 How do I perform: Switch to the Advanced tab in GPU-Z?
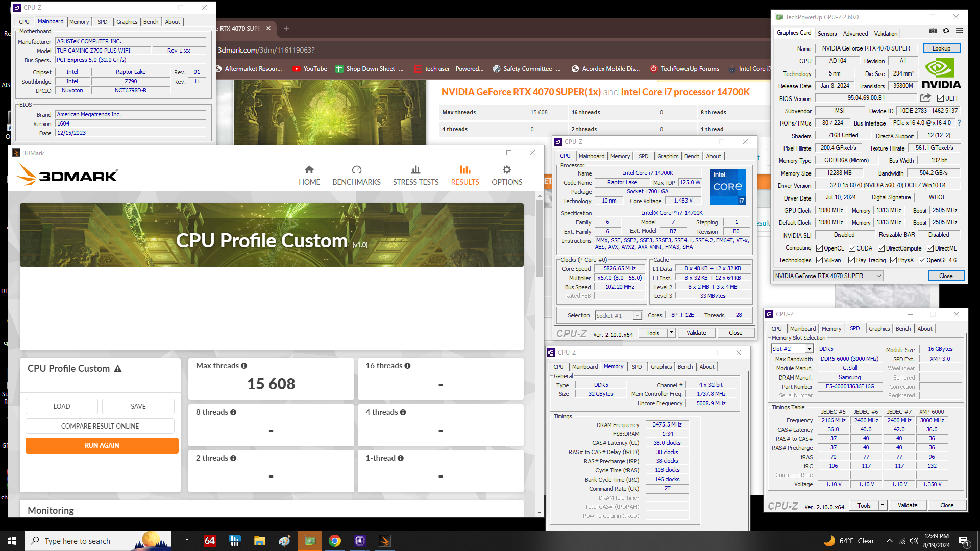point(855,34)
